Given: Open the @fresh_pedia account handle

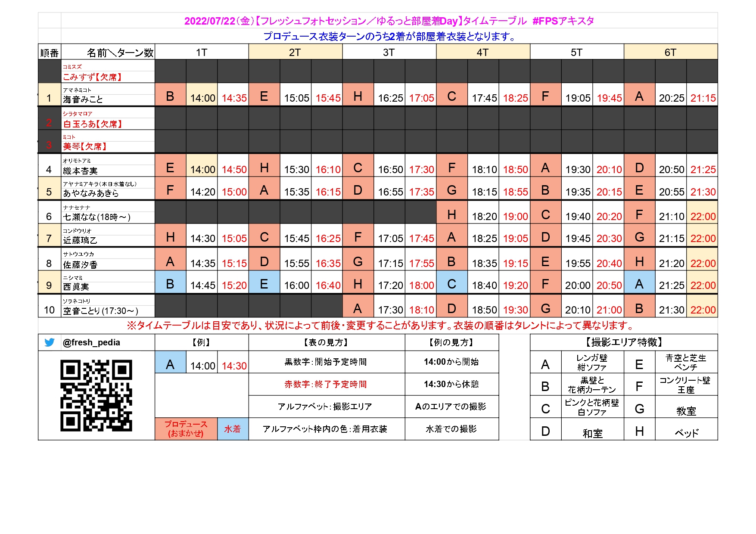Looking at the screenshot, I should click(x=91, y=343).
